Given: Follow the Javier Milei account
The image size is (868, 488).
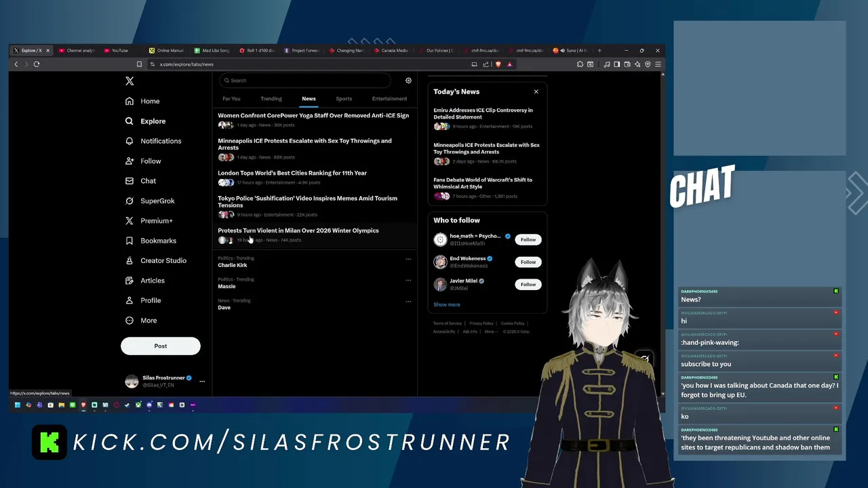Looking at the screenshot, I should click(528, 285).
